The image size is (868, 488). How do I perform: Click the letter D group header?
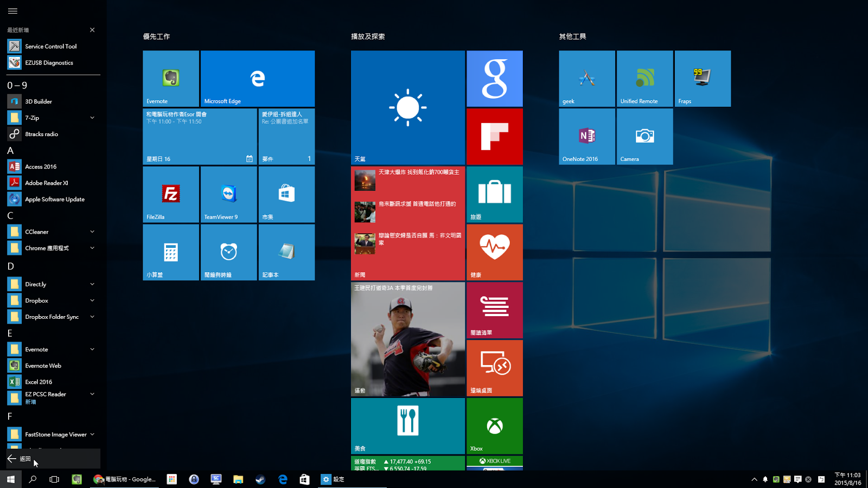click(x=10, y=266)
